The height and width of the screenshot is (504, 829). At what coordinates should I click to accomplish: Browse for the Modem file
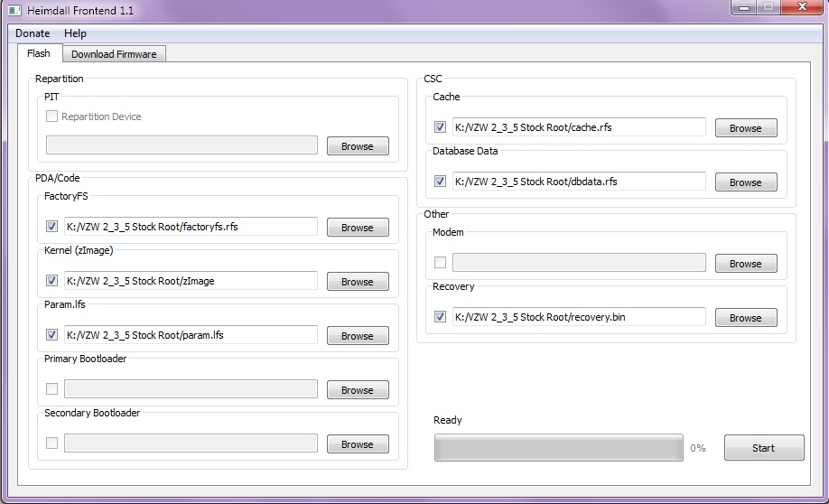tap(745, 264)
